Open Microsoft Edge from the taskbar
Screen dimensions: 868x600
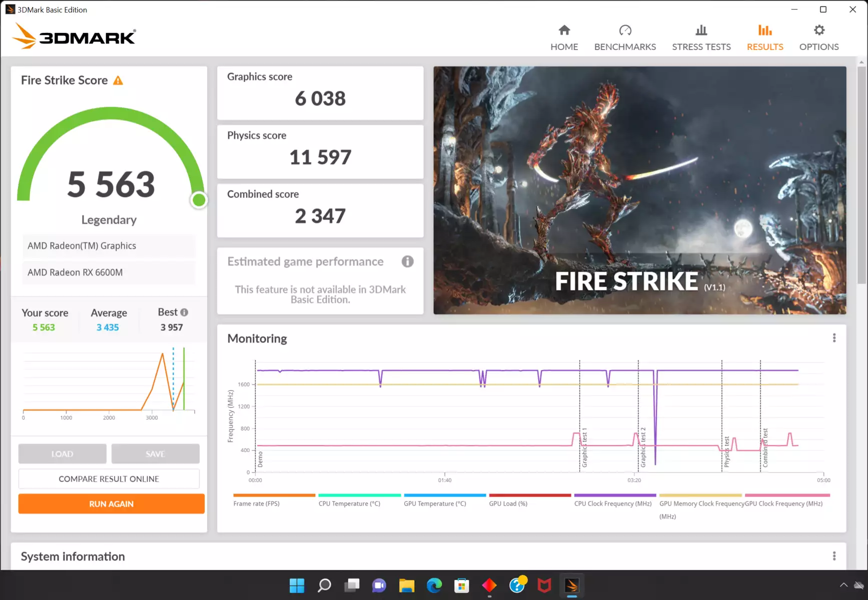[x=434, y=585]
